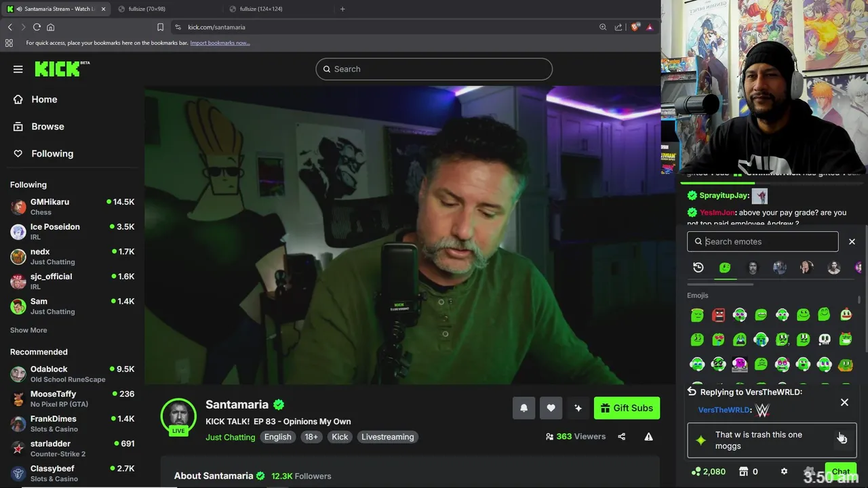This screenshot has width=868, height=488.
Task: Open third emote tab with bearded face
Action: coord(752,268)
